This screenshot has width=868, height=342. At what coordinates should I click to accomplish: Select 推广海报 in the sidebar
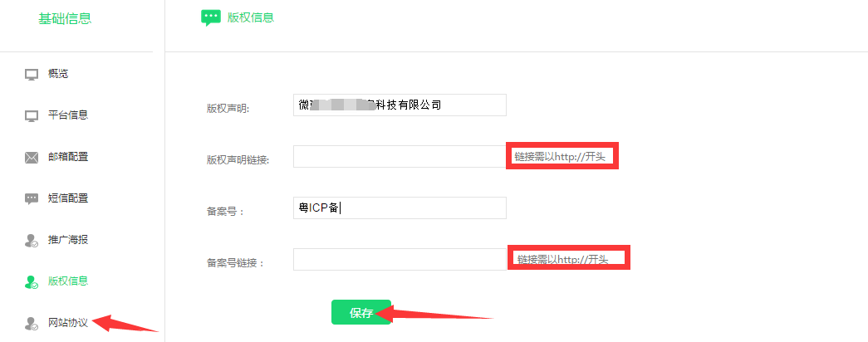pyautogui.click(x=68, y=240)
